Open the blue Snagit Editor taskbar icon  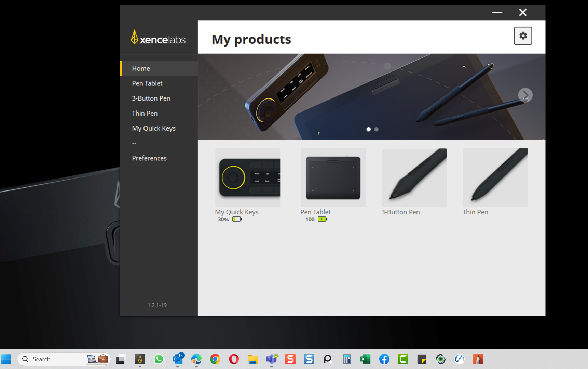click(309, 359)
